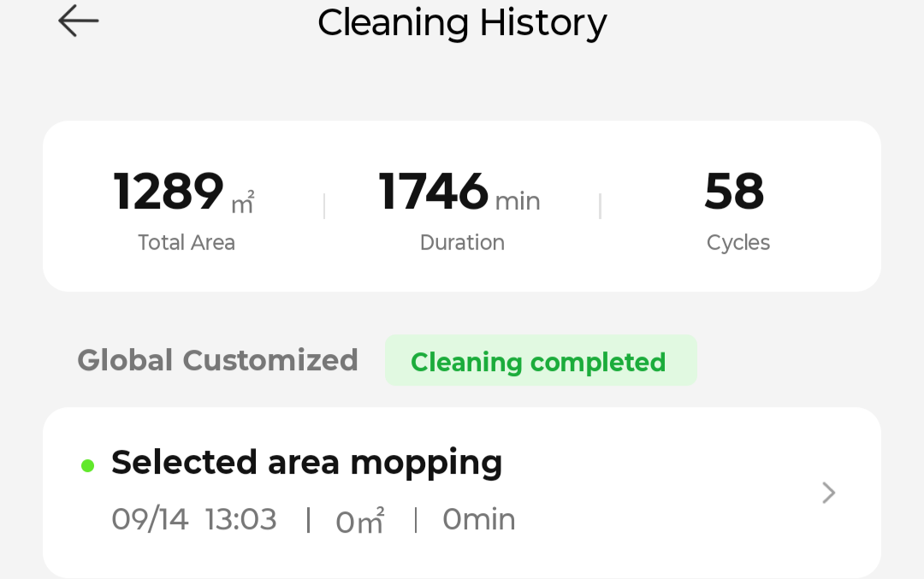Click the Total Area label

point(187,242)
